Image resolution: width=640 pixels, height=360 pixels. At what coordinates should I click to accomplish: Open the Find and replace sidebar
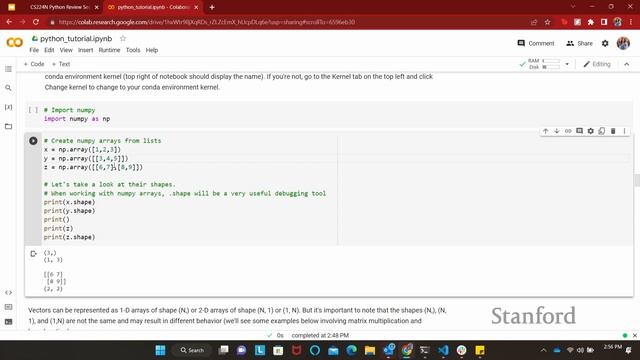pyautogui.click(x=8, y=88)
